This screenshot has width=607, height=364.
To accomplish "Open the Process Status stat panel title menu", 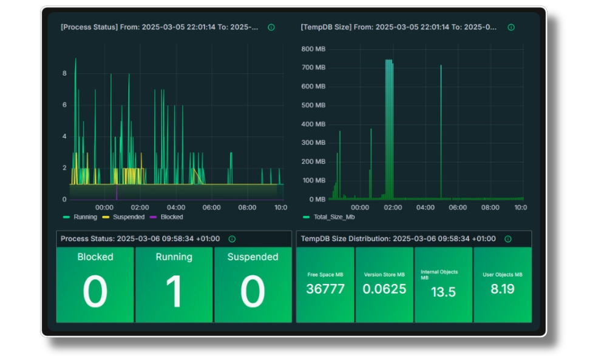I will (142, 239).
